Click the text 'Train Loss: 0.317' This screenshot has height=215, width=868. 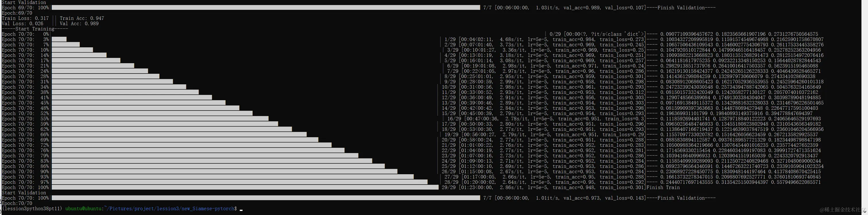click(25, 18)
